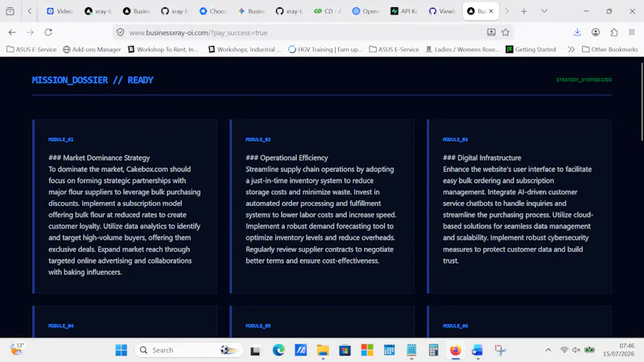644x362 pixels.
Task: Open the Windows Start menu
Action: coord(122,350)
